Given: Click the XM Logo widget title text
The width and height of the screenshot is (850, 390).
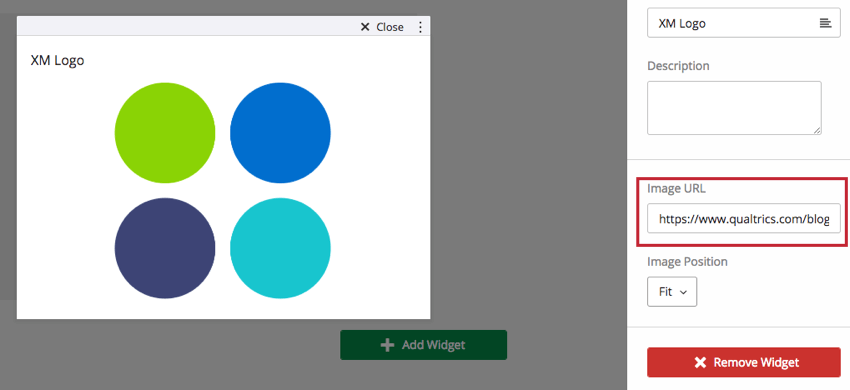Looking at the screenshot, I should (57, 60).
